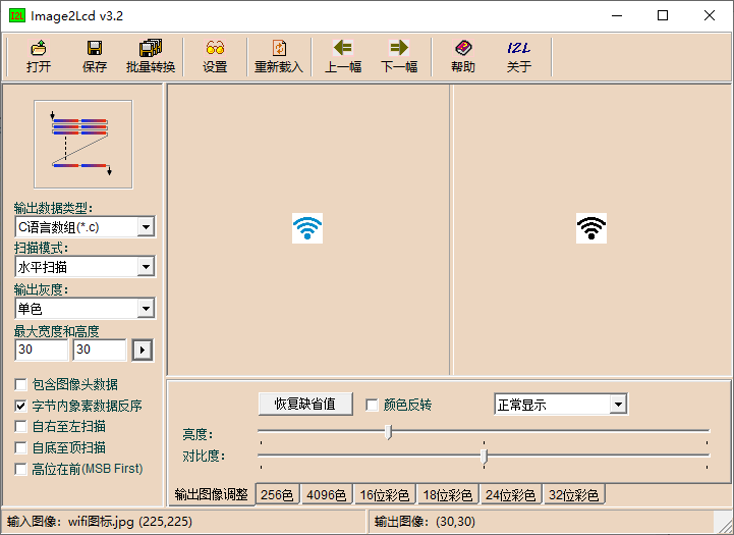Maximize the Image2Lcd window
This screenshot has height=535, width=734.
pos(662,15)
